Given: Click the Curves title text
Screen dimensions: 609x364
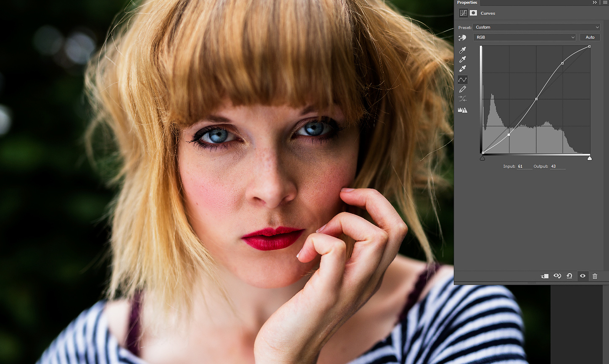Looking at the screenshot, I should click(488, 13).
